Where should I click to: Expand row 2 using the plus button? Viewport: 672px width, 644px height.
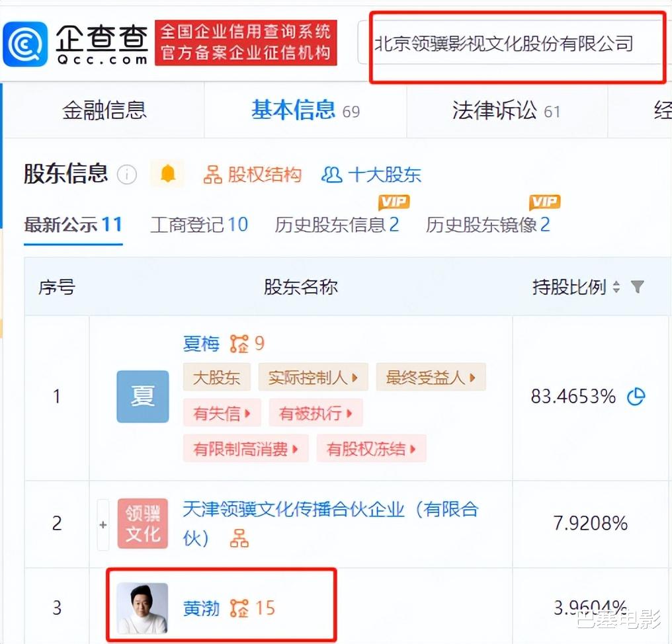(103, 524)
